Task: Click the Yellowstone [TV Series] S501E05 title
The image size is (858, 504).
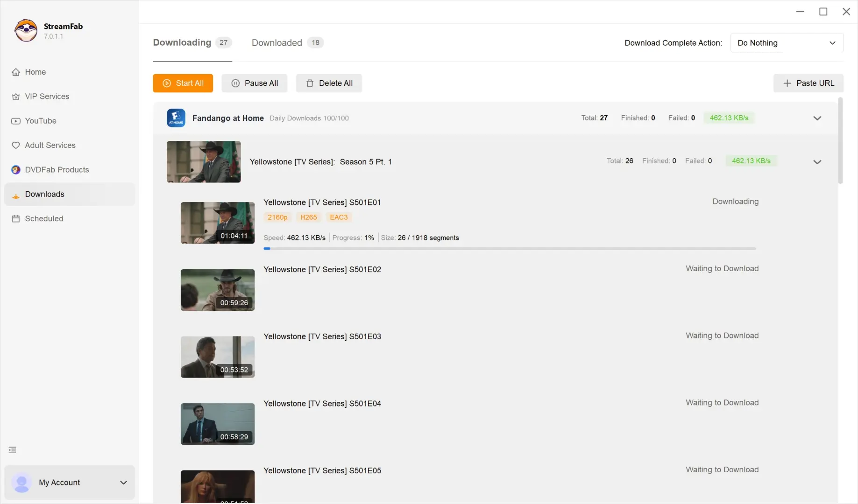Action: (322, 470)
